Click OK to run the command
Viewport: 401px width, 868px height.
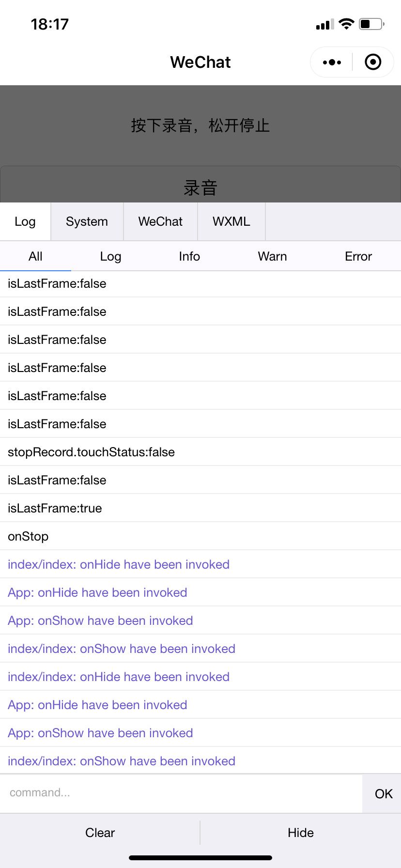pos(384,793)
